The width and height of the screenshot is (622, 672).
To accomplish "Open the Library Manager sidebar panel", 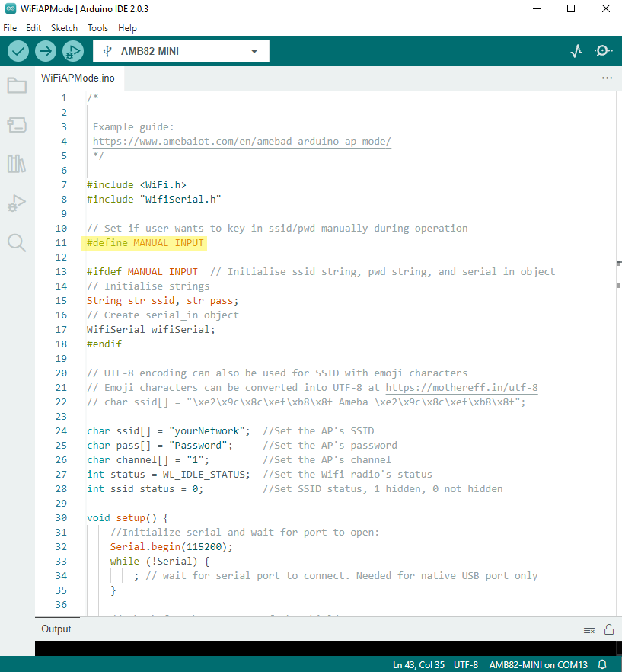I will (x=17, y=164).
